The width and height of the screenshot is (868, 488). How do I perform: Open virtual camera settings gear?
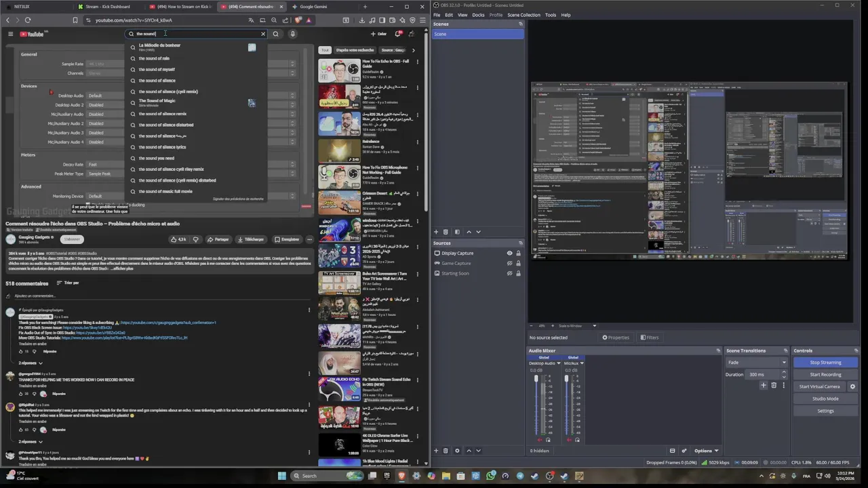click(x=852, y=386)
